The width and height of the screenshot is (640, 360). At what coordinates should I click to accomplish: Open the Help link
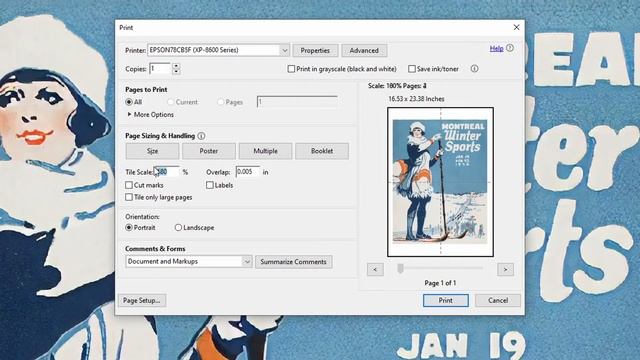point(496,49)
